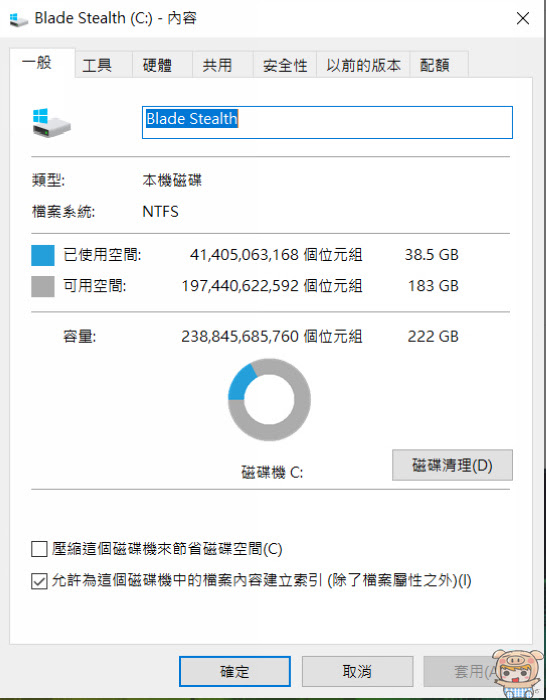546x700 pixels.
Task: Close the Blade Stealth properties dialog
Action: 523,18
